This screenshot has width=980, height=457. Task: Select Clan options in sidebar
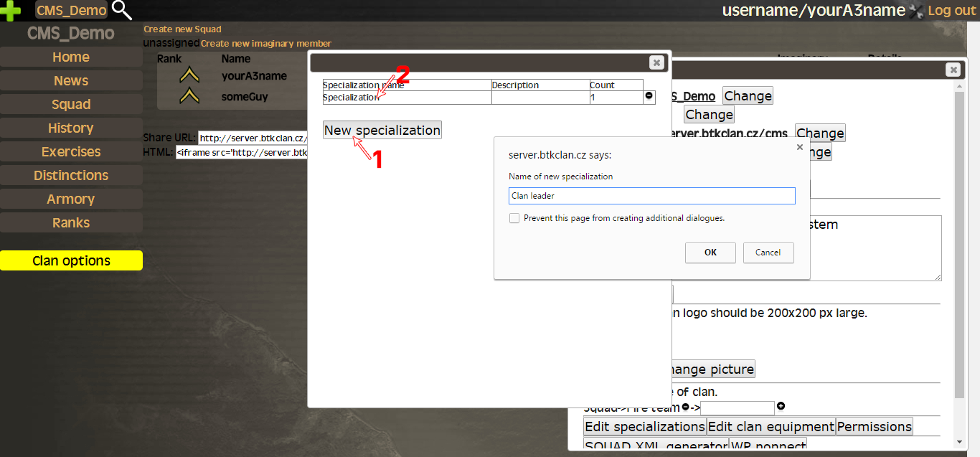(71, 260)
